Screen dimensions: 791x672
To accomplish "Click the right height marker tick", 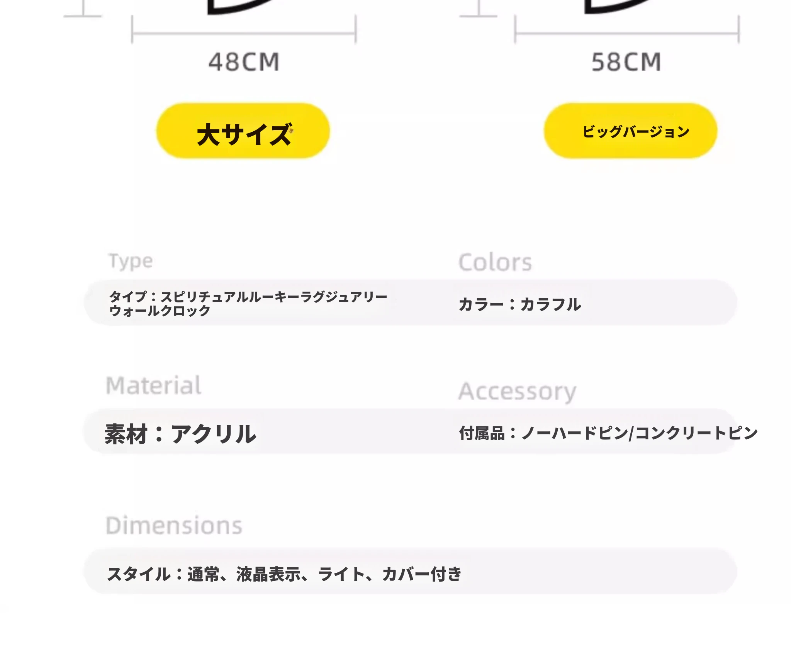I will [478, 9].
